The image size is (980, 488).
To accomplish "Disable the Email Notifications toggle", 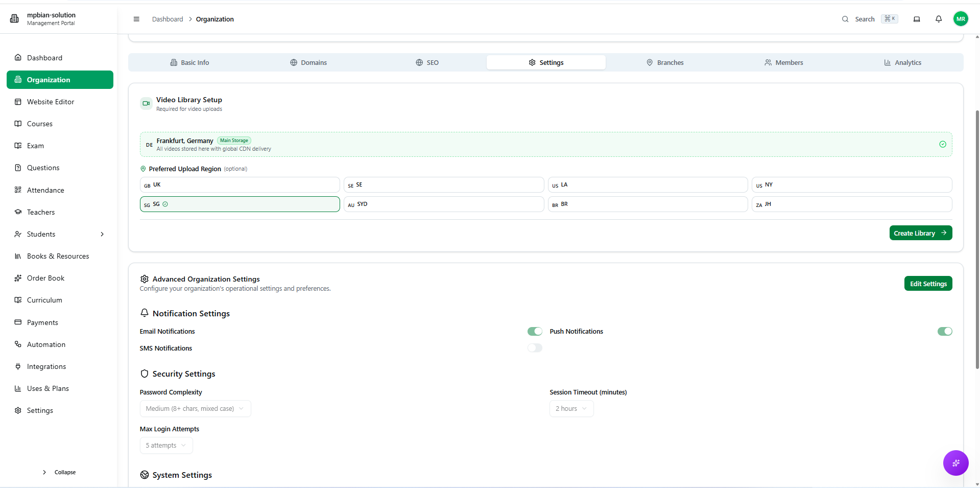I will [x=535, y=332].
